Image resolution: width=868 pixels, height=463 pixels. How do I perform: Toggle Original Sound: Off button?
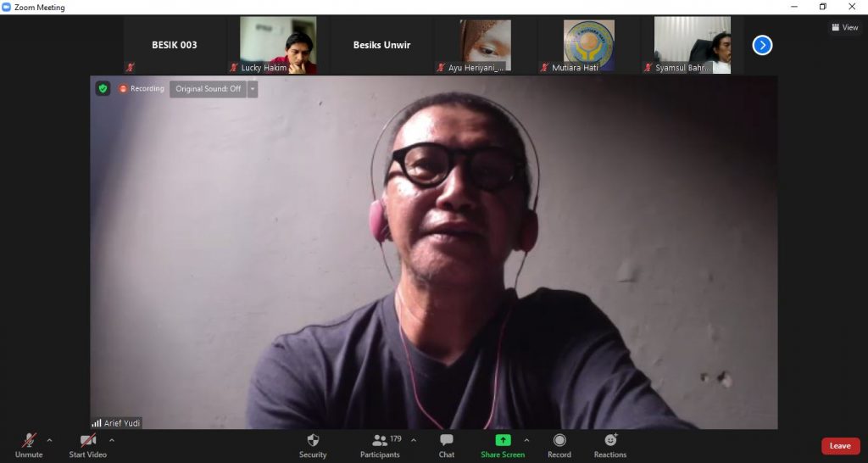208,89
